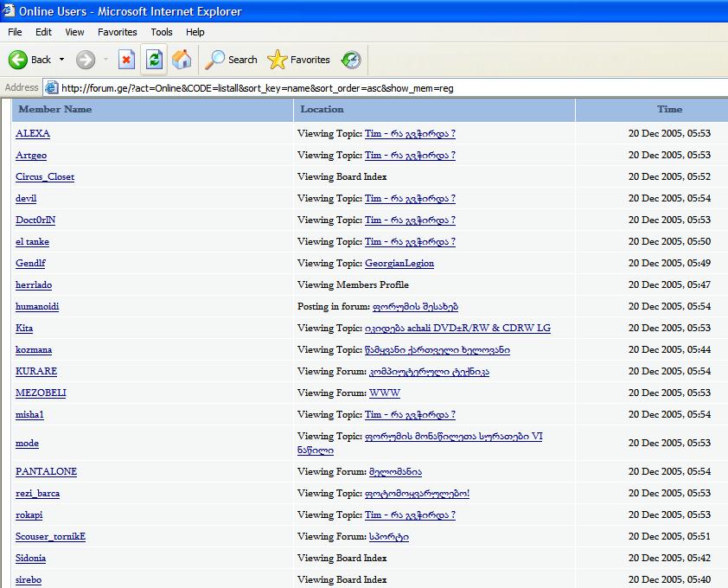The height and width of the screenshot is (588, 728).
Task: Open the ALEXA member profile link
Action: coord(33,133)
